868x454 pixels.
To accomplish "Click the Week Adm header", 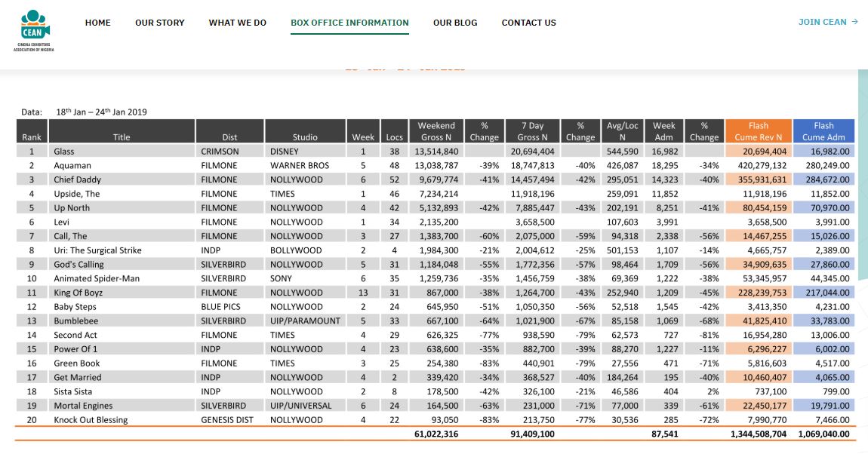I will tap(663, 132).
